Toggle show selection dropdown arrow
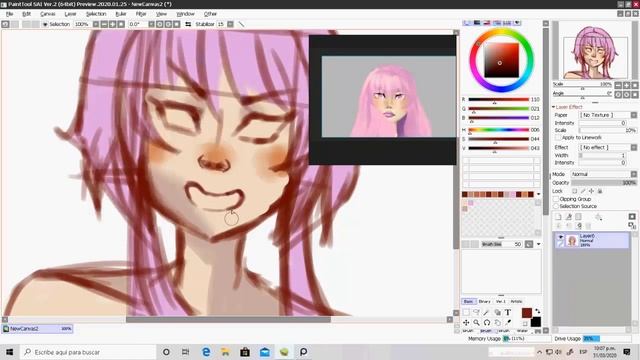The height and width of the screenshot is (360, 640). tap(45, 24)
